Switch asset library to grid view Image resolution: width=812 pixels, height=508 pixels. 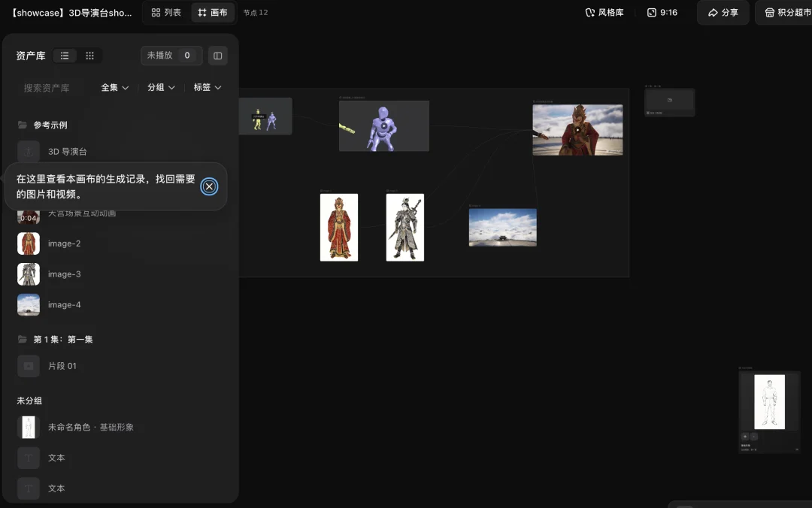click(89, 56)
